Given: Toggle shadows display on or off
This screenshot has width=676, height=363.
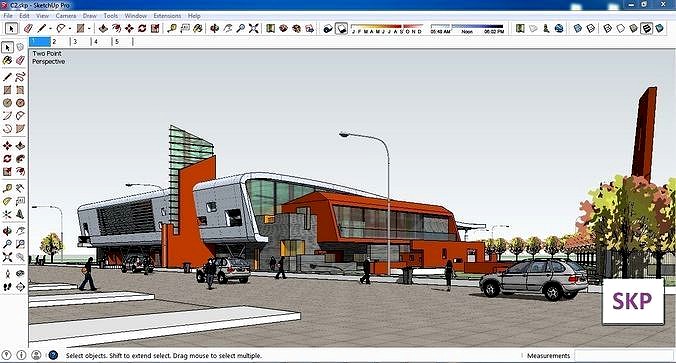Looking at the screenshot, I should click(x=341, y=28).
